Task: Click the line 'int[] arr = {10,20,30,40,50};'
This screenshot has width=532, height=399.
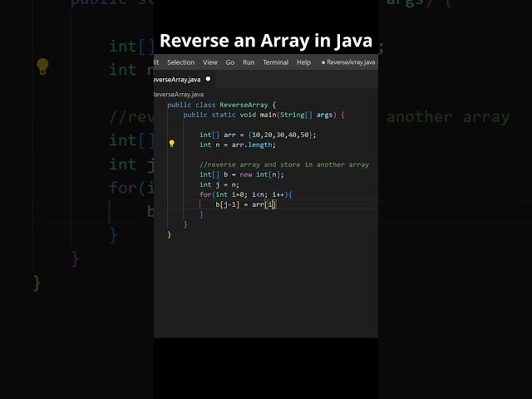Action: (258, 135)
